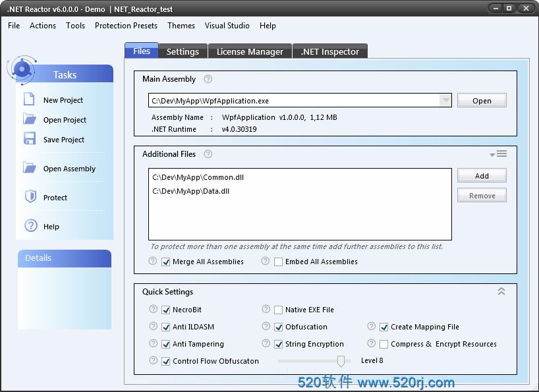Image resolution: width=539 pixels, height=392 pixels.
Task: Click help icon beside Merge All Assemblies
Action: 153,261
